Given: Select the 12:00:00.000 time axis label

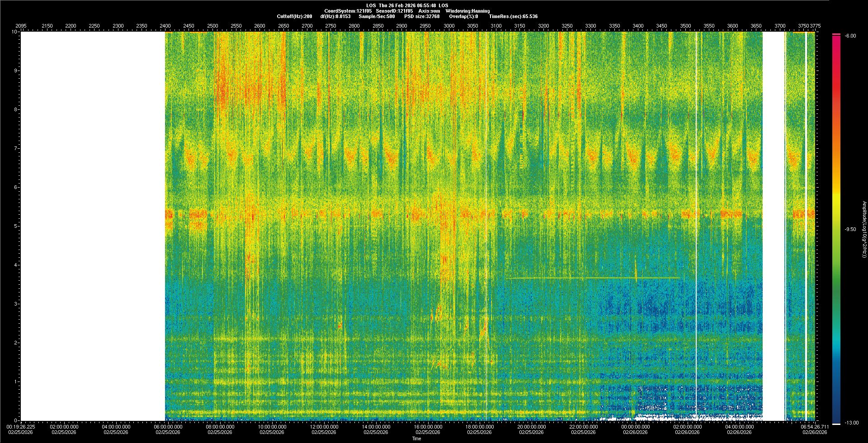Looking at the screenshot, I should pyautogui.click(x=324, y=427).
